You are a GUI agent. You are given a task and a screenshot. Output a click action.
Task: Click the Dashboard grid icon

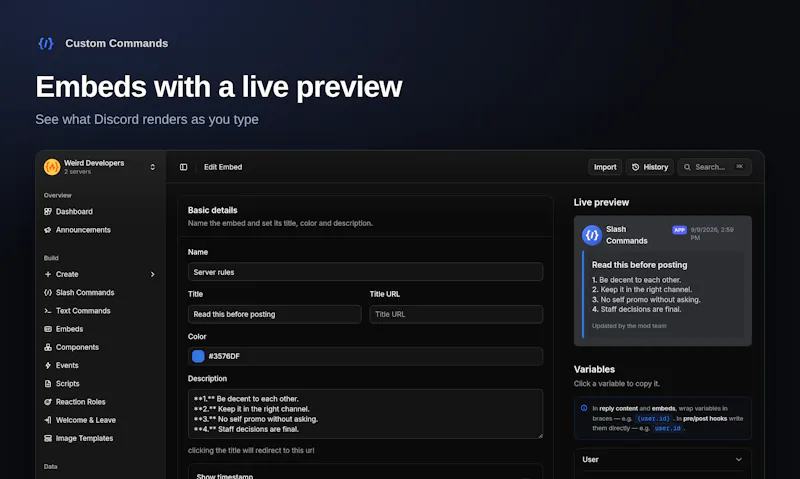[48, 211]
